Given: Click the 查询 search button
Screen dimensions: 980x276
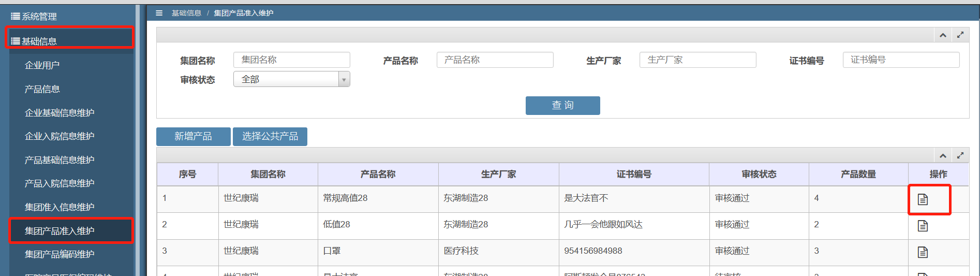Looking at the screenshot, I should (563, 106).
